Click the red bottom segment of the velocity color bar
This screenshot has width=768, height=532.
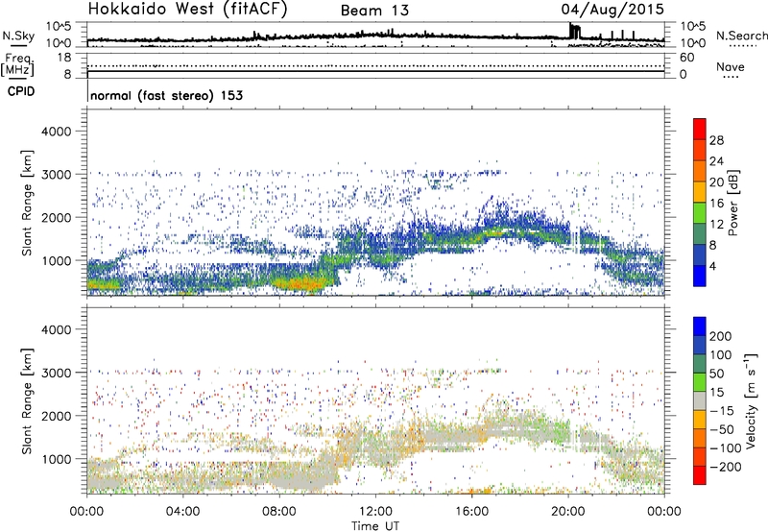coord(700,475)
